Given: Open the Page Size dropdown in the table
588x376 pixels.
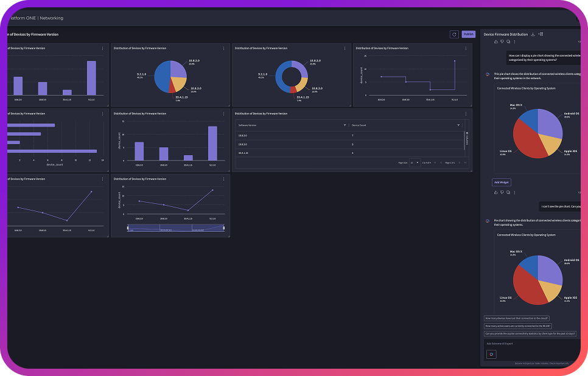Looking at the screenshot, I should tap(414, 162).
